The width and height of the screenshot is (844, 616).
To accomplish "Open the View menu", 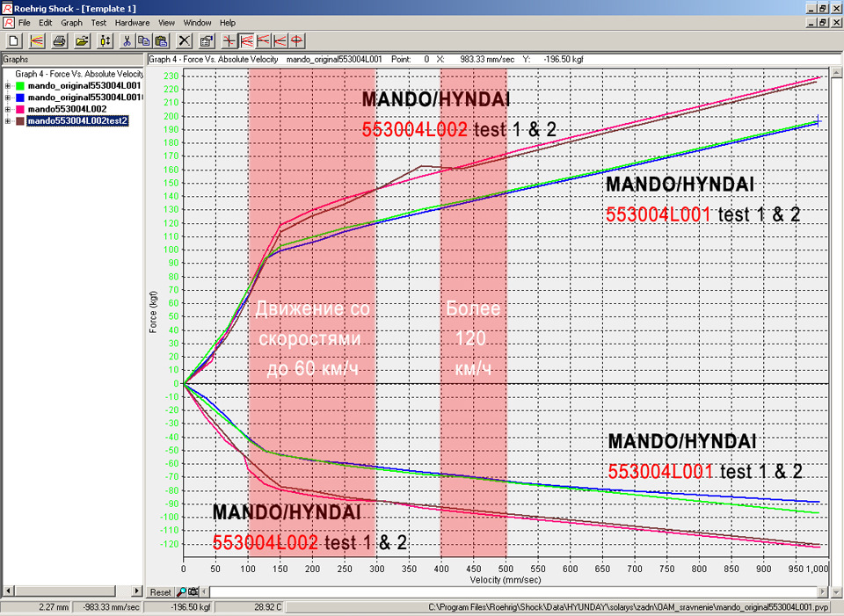I will pyautogui.click(x=166, y=23).
